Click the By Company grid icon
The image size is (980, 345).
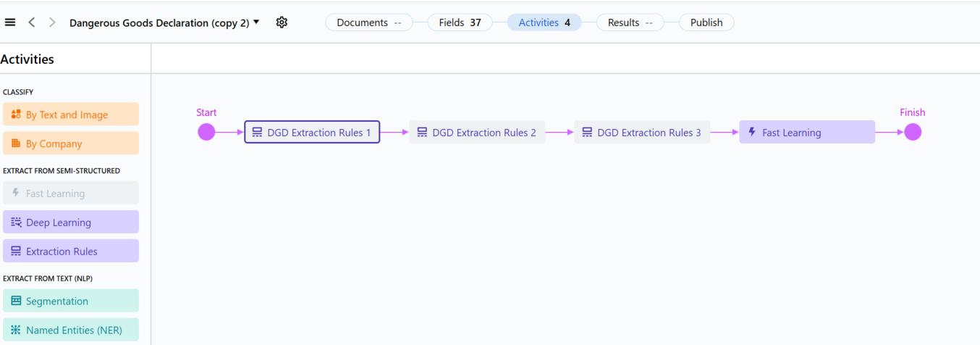pyautogui.click(x=16, y=144)
